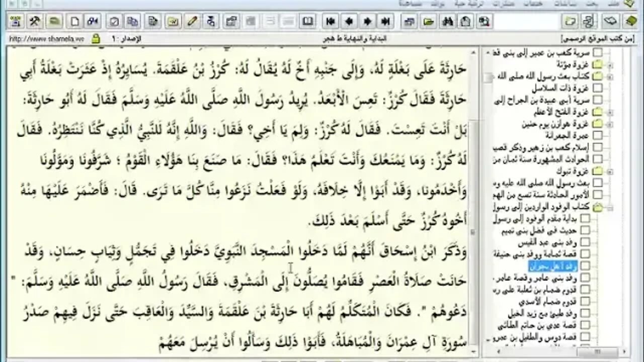Jump to the last page arrow
This screenshot has width=644, height=362.
click(385, 21)
